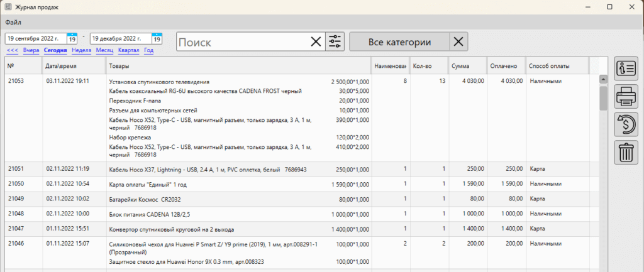The width and height of the screenshot is (644, 272).
Task: Clear the search field text
Action: 316,42
